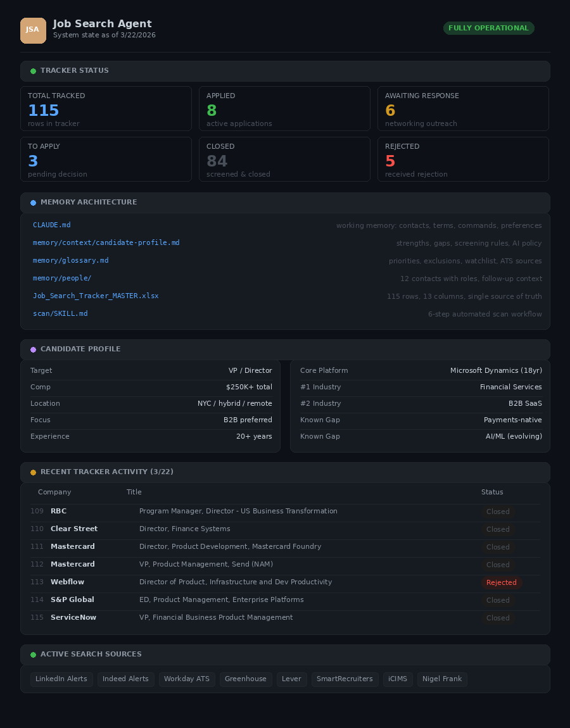570x728 pixels.
Task: Open Job_Search_Tracker_MASTER.xlsx
Action: pyautogui.click(x=96, y=296)
